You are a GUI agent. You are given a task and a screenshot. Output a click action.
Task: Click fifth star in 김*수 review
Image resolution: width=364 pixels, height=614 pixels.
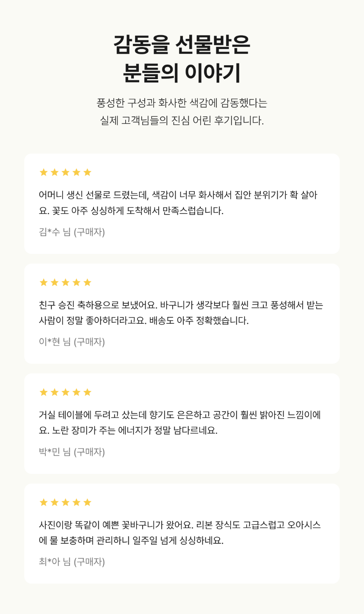pos(88,172)
